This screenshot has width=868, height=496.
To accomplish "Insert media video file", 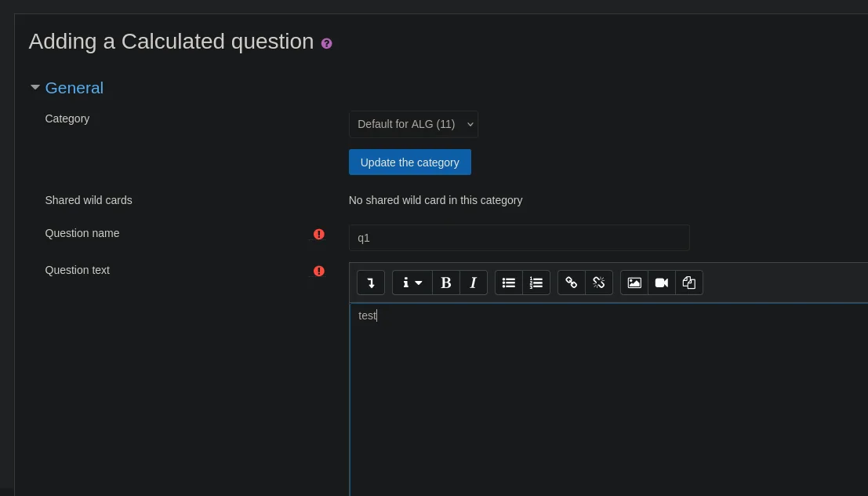I will click(x=662, y=283).
